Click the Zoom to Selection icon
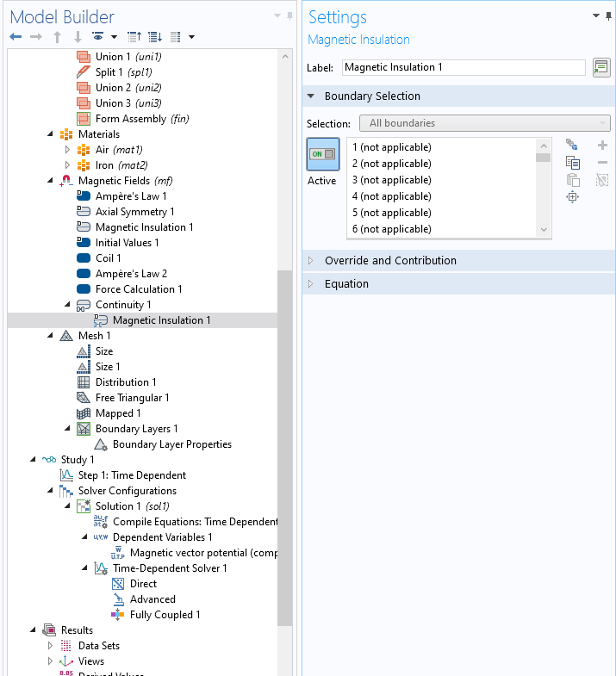Image resolution: width=616 pixels, height=676 pixels. (573, 197)
